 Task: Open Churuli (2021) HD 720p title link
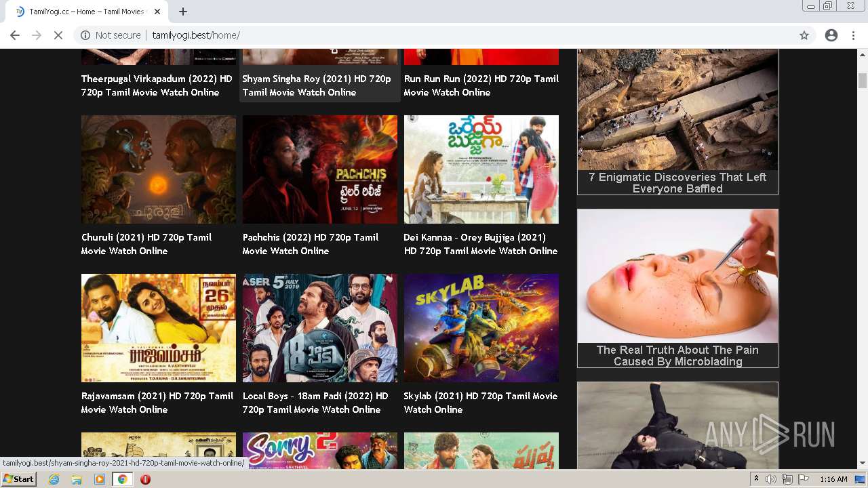[146, 244]
